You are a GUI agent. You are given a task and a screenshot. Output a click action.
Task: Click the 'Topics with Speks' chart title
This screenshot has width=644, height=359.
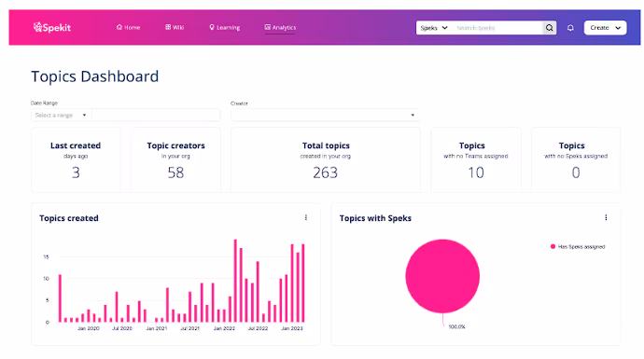click(375, 218)
